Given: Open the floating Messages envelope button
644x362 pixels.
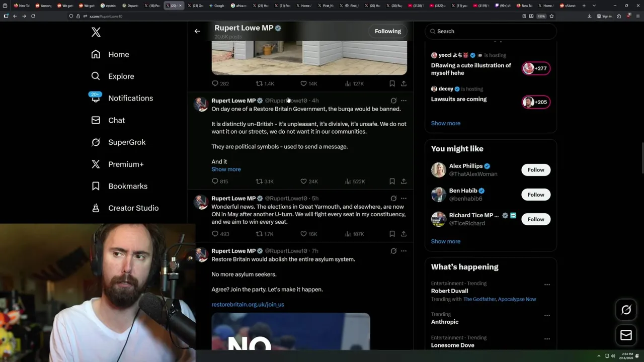Looking at the screenshot, I should click(x=626, y=335).
